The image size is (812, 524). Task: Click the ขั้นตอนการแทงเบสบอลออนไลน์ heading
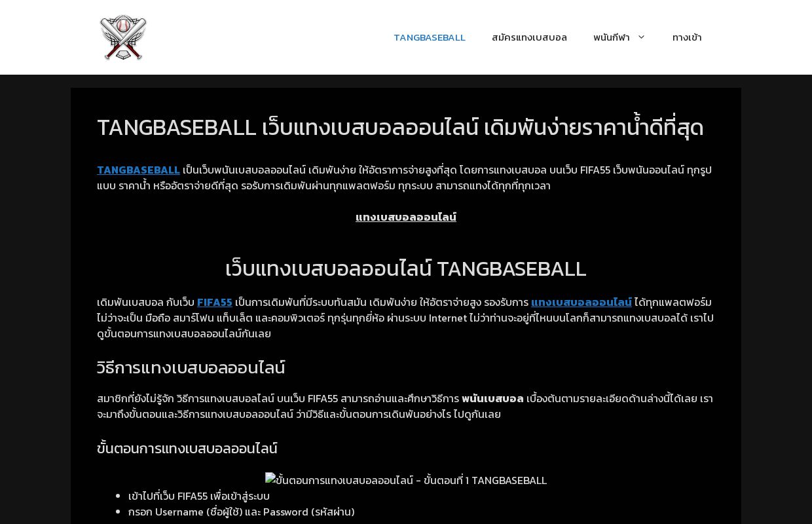[x=187, y=448]
